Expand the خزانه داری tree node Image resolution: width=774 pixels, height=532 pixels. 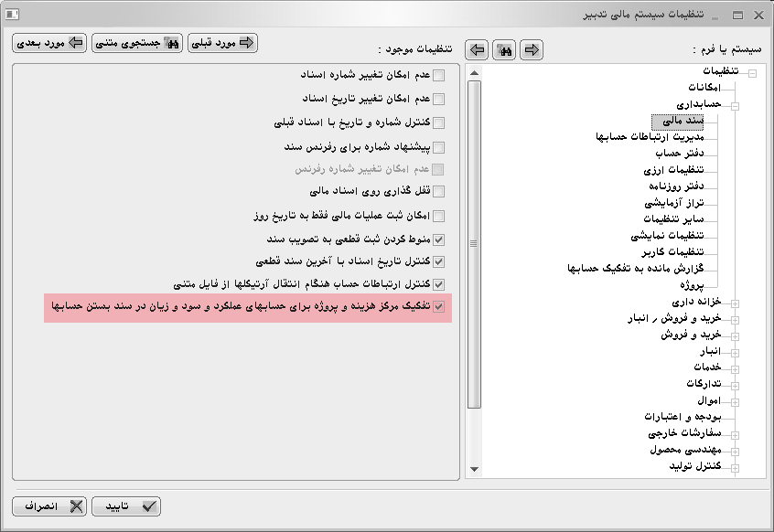coord(735,303)
